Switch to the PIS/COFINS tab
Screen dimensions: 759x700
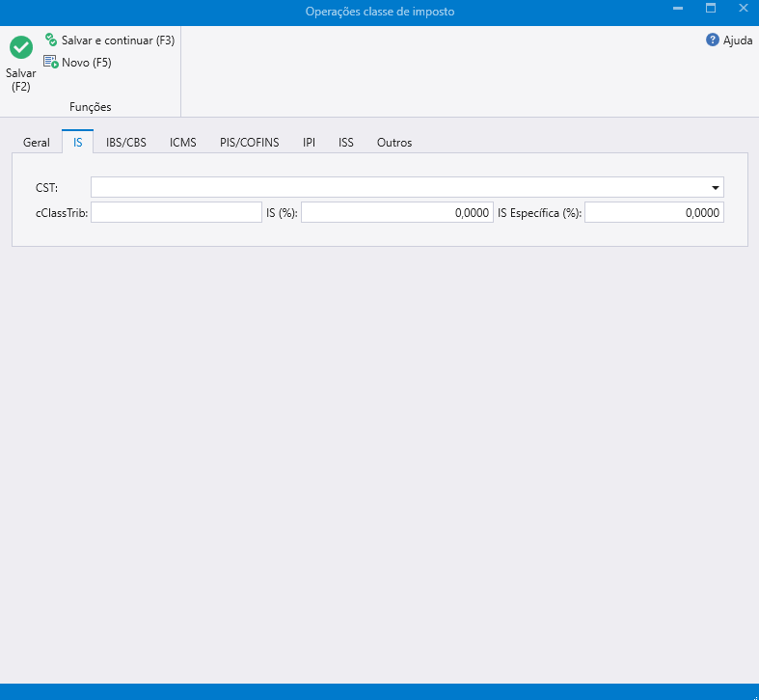(249, 143)
